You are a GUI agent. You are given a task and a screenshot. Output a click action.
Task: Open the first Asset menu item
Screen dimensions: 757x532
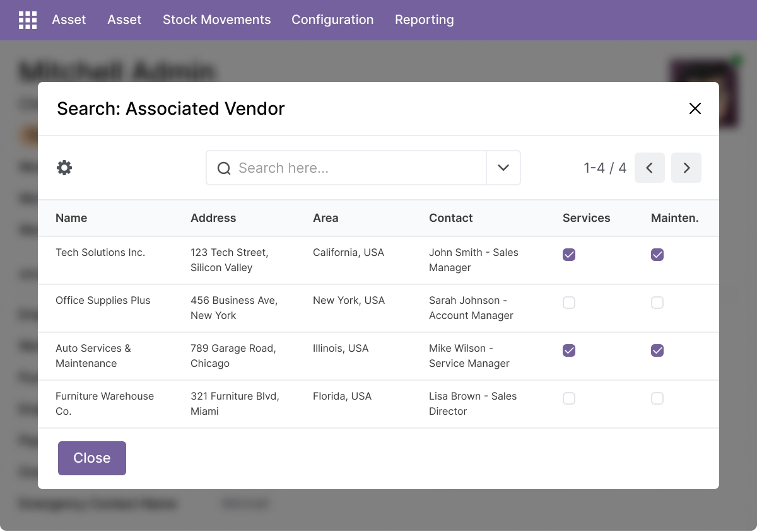[69, 20]
